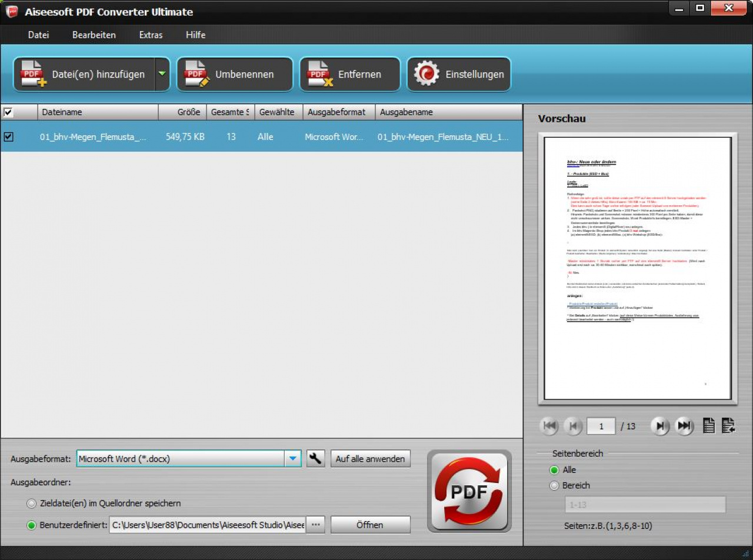
Task: Go to last page in preview
Action: tap(684, 426)
